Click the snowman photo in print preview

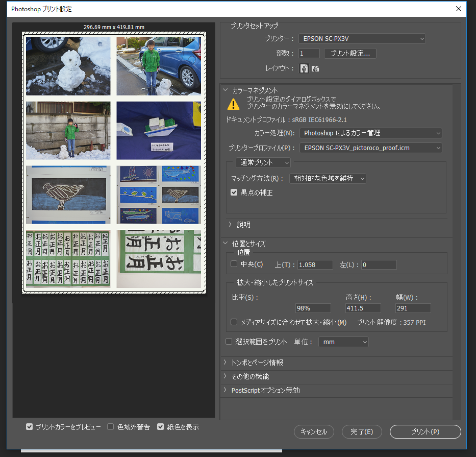(x=68, y=66)
